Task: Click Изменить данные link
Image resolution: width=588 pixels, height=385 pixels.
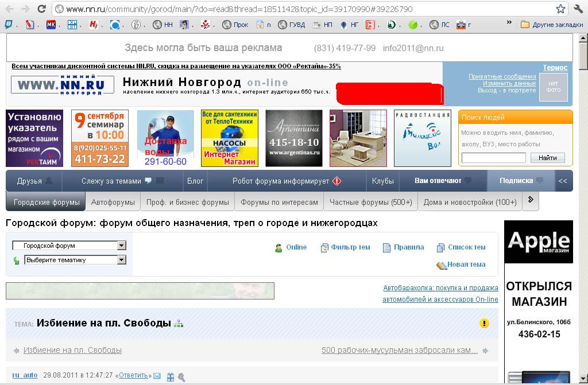Action: 509,83
